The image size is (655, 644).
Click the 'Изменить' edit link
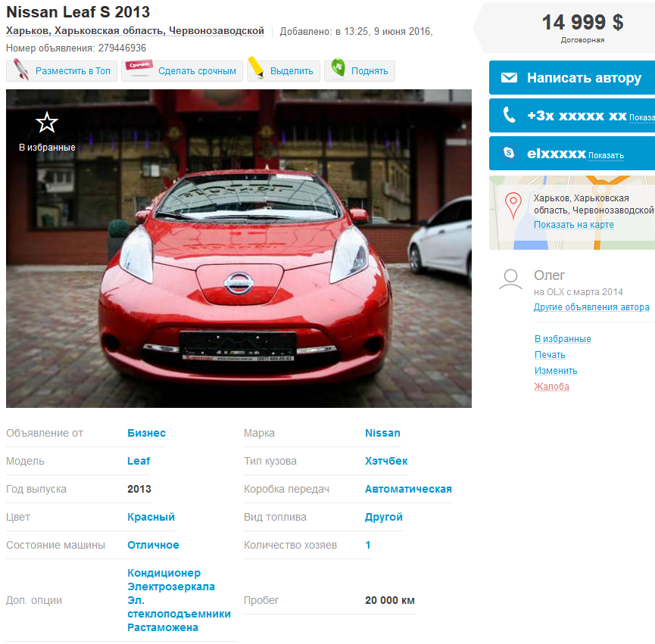click(x=556, y=371)
